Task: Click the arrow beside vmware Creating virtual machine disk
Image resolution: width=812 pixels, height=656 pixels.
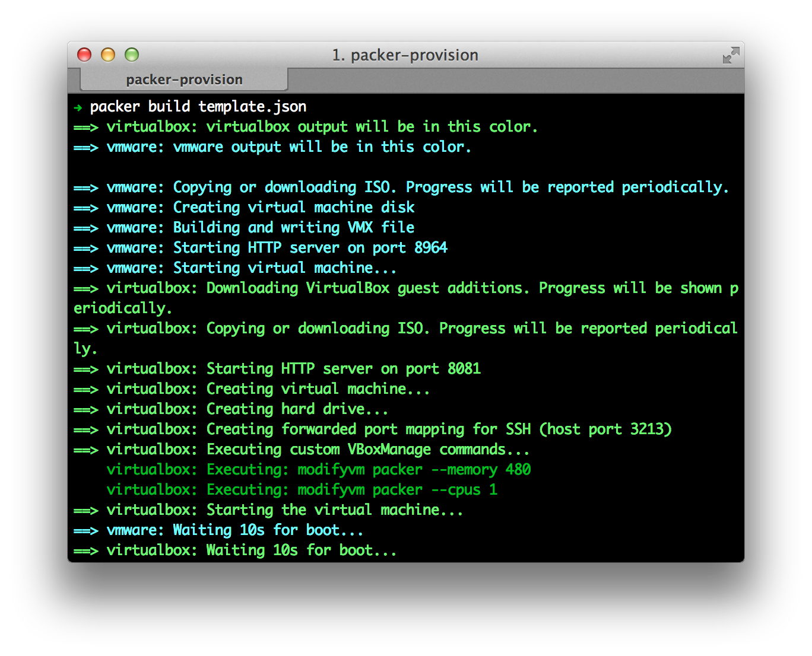Action: point(86,207)
